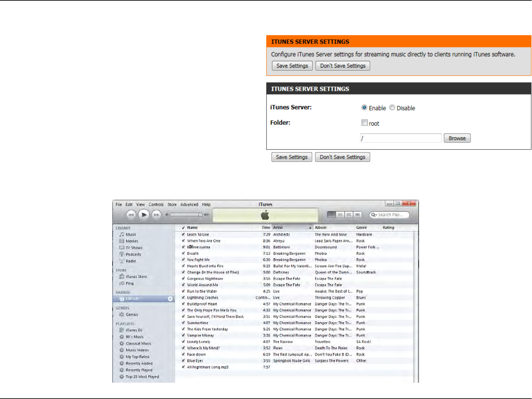Switch iTunes to Cover Flow view
The image size is (532, 399).
tap(357, 215)
